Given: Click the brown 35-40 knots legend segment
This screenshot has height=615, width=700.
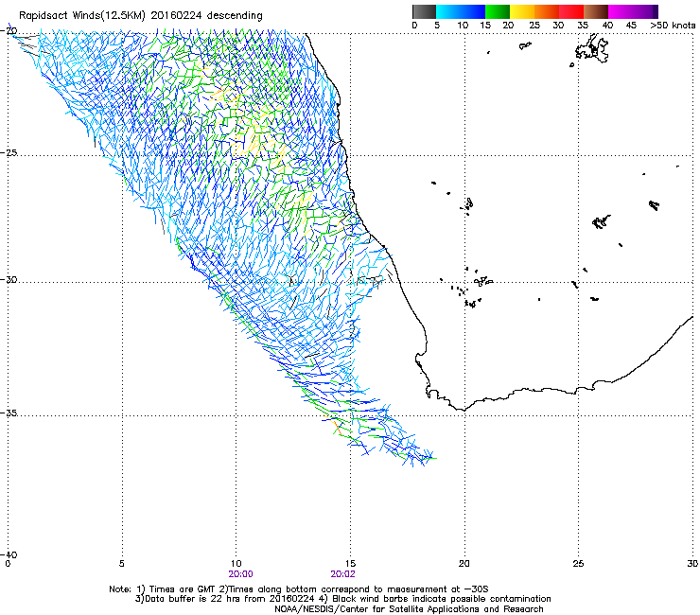Looking at the screenshot, I should click(x=596, y=11).
